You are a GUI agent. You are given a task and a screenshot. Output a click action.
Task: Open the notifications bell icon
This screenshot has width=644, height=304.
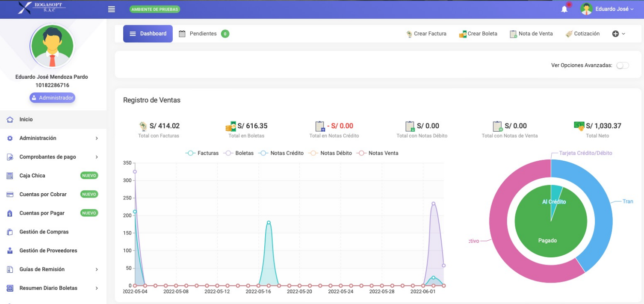(x=564, y=9)
